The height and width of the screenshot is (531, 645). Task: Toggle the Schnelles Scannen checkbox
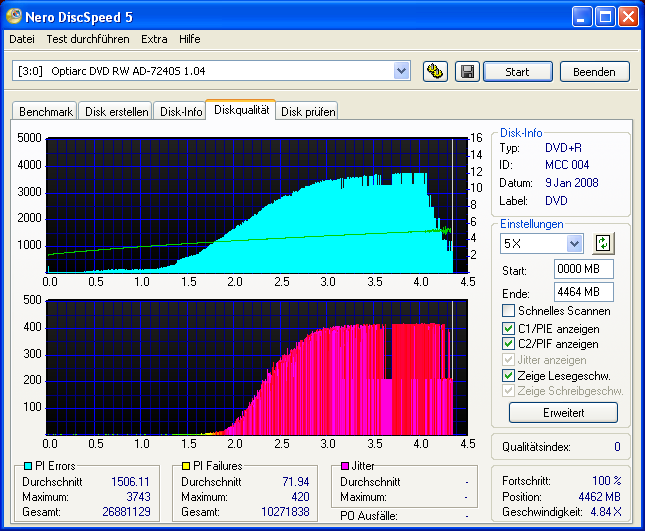pos(508,310)
